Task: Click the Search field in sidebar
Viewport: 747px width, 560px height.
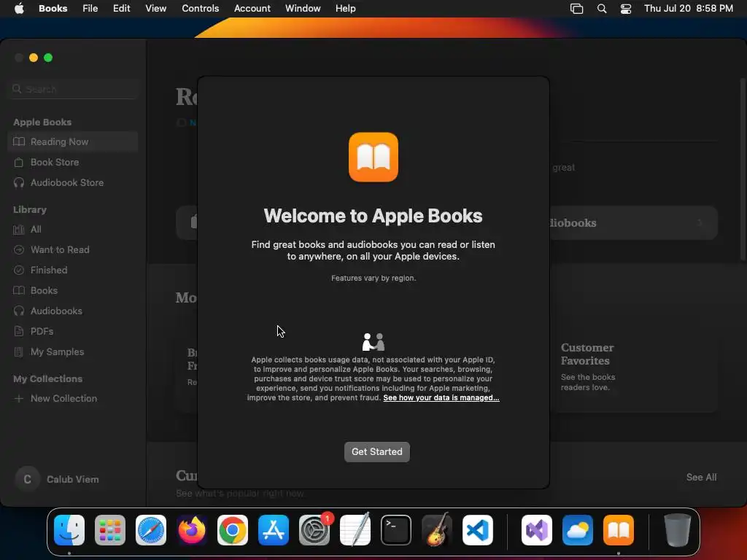Action: [73, 89]
